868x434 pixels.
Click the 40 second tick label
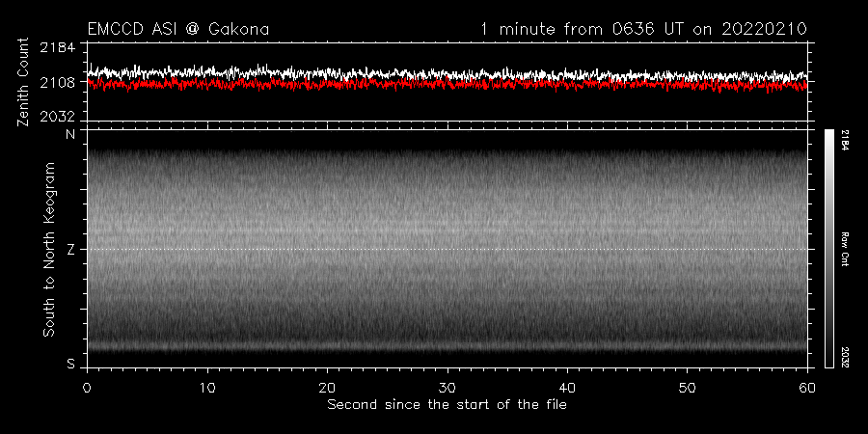(567, 387)
